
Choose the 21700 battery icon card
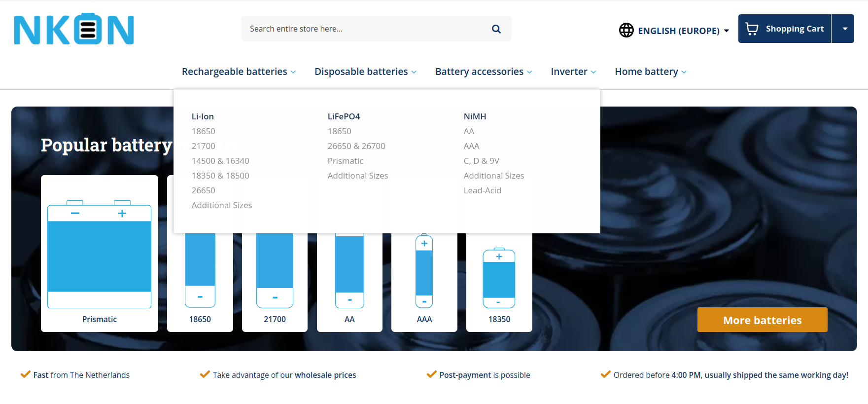[275, 281]
